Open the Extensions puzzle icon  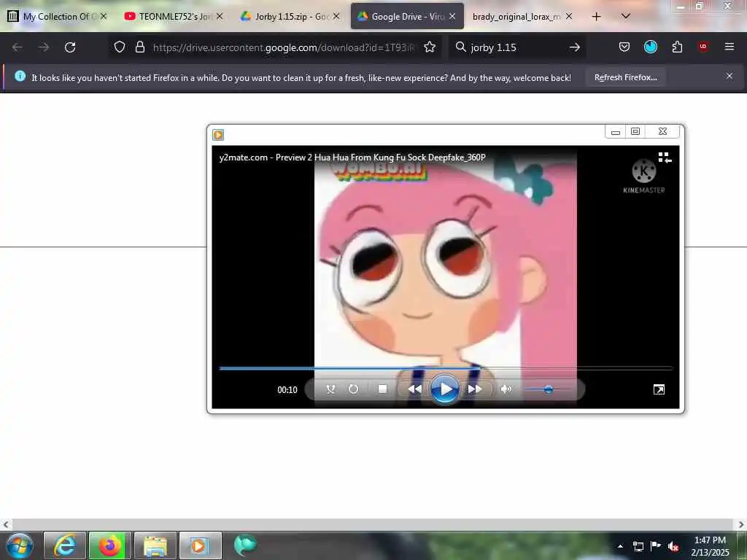tap(677, 47)
